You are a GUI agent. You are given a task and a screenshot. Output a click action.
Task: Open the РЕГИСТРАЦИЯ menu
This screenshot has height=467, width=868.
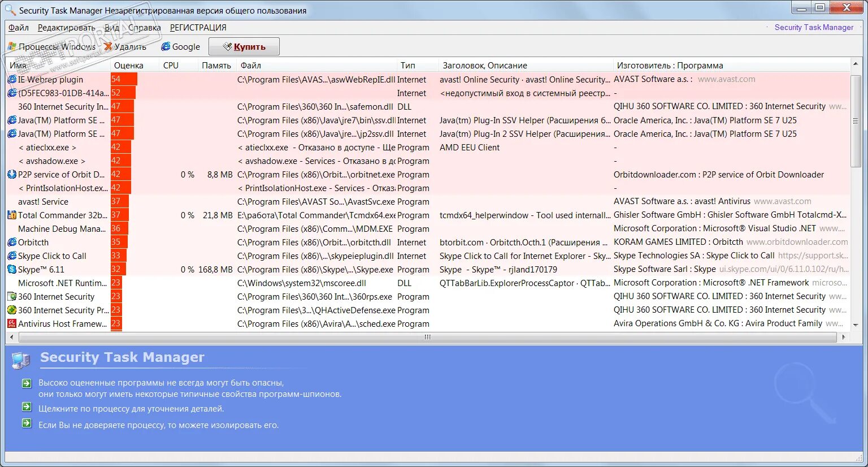198,28
